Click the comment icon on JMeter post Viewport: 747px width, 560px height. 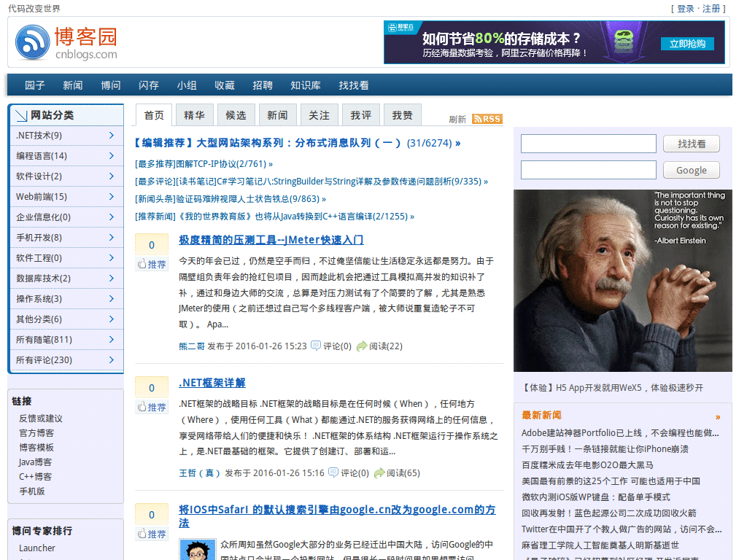(316, 346)
